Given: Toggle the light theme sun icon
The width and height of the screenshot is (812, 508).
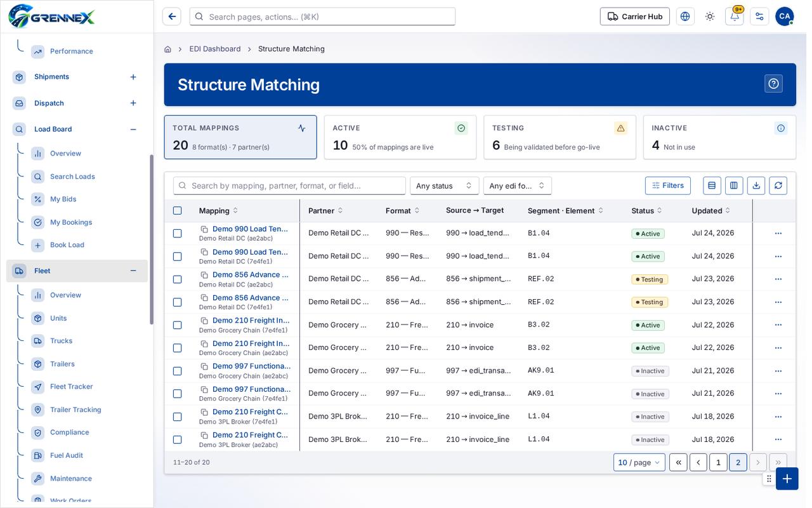Looking at the screenshot, I should point(710,17).
